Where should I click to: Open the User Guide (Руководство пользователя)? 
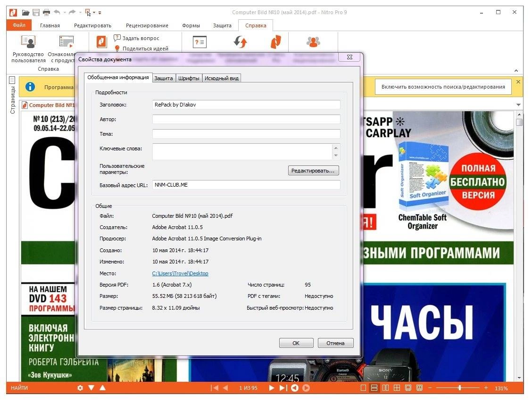(28, 49)
